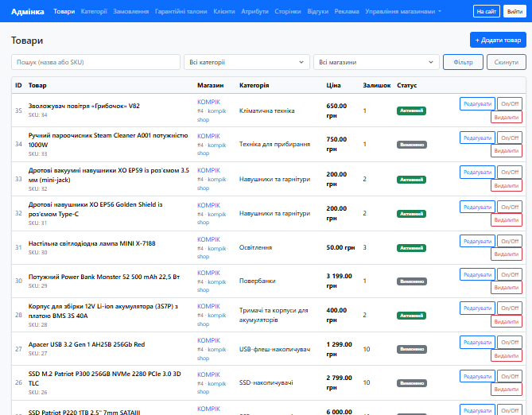Toggle On/Off for Корпус для збірки 12V

(510, 308)
